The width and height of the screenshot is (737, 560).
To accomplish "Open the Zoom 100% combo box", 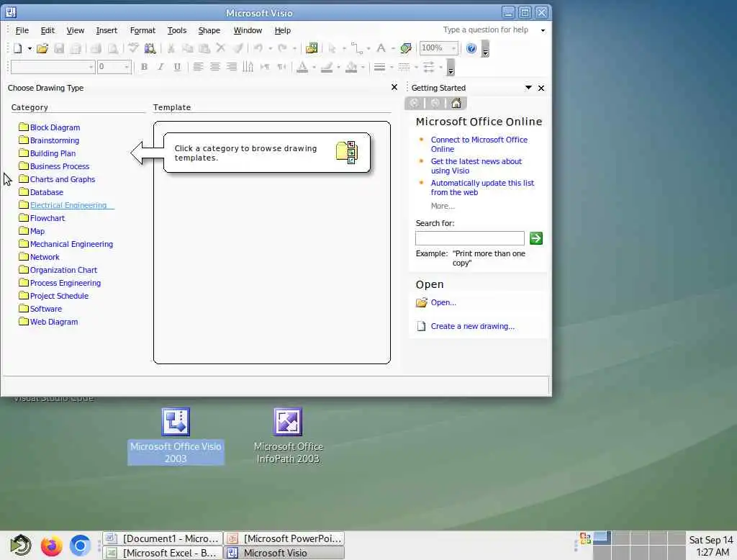I will 439,48.
